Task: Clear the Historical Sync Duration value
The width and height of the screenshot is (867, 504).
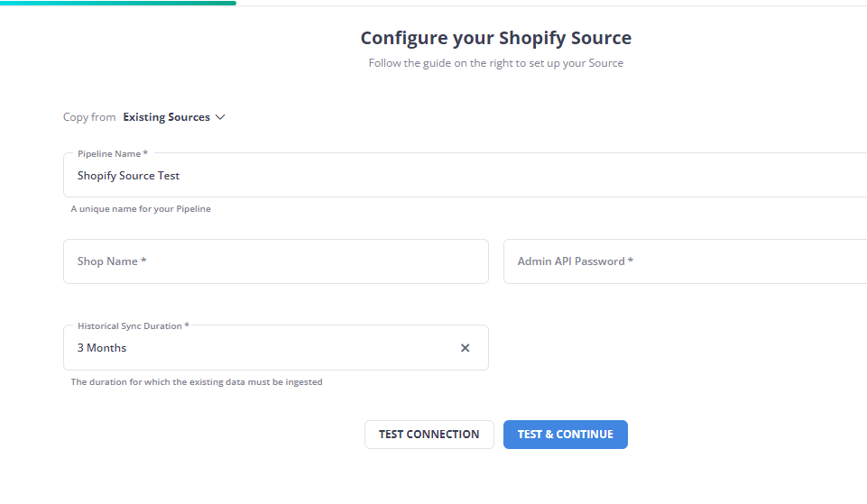Action: point(465,348)
